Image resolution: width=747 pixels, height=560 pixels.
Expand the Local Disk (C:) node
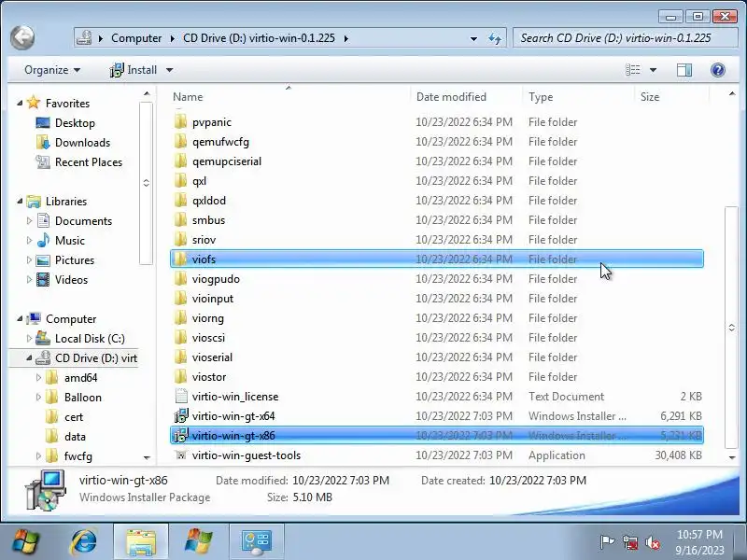(x=29, y=338)
